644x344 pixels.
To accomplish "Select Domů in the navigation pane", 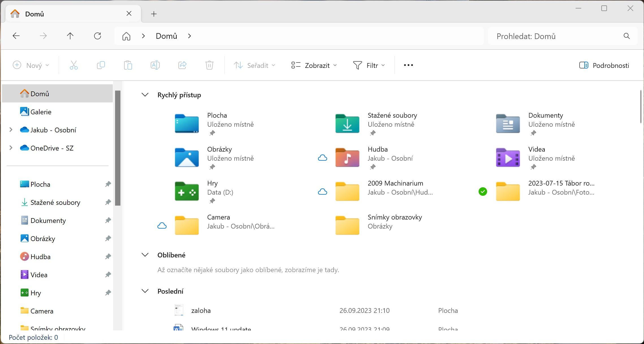I will 57,94.
